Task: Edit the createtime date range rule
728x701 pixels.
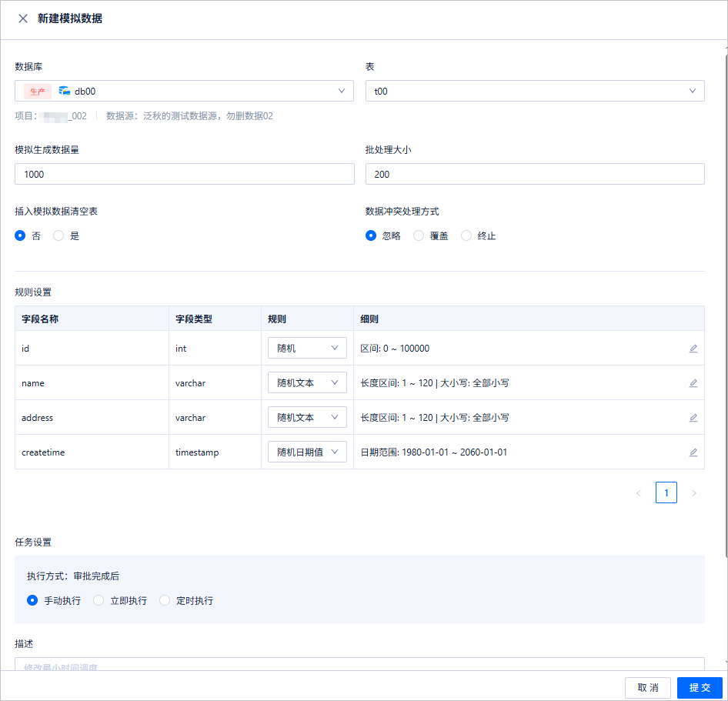Action: tap(693, 452)
